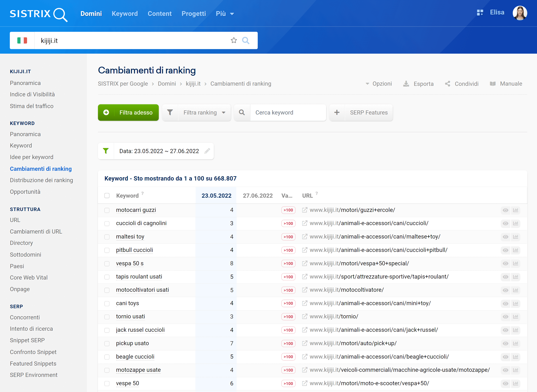Click the help question mark beside Keyword header
537x392 pixels.
(x=143, y=193)
